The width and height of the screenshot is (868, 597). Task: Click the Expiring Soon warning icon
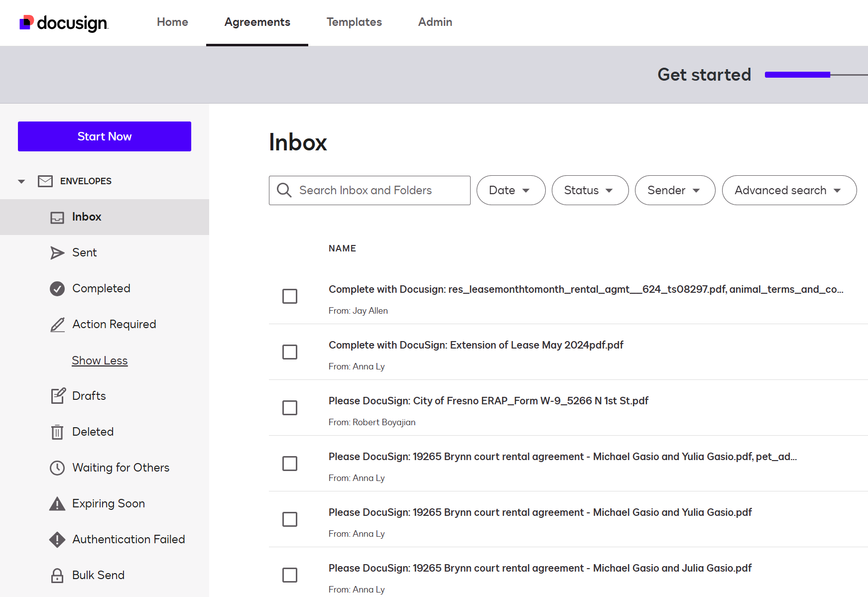click(57, 503)
